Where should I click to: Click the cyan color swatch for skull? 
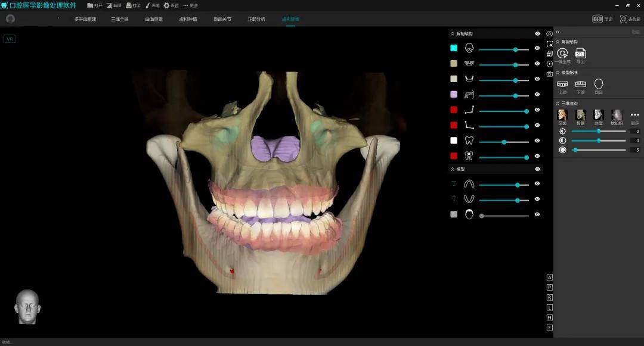454,48
